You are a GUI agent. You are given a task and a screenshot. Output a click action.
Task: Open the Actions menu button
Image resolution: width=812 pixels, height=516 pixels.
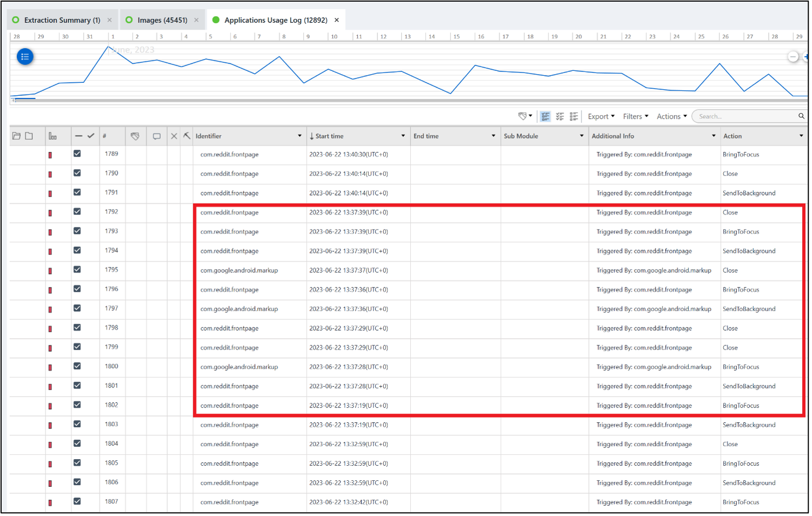(x=671, y=116)
